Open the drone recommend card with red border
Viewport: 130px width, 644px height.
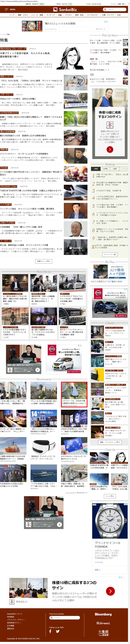coord(74,394)
